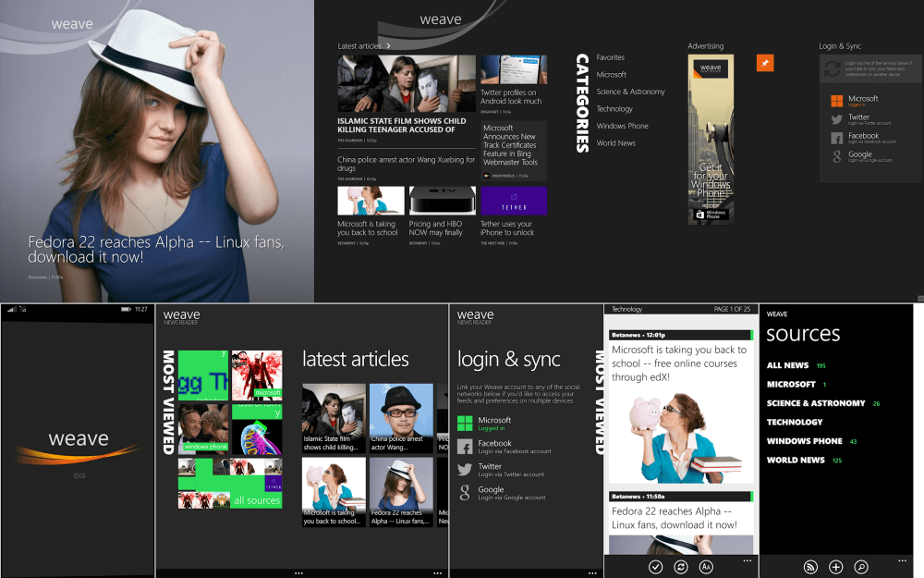
Task: Tap the RSS feed icon in sources app bar
Action: point(809,567)
